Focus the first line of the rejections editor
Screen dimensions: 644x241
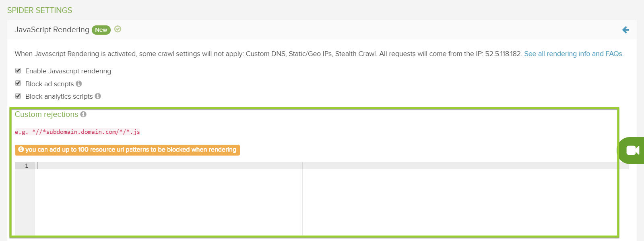pos(161,166)
